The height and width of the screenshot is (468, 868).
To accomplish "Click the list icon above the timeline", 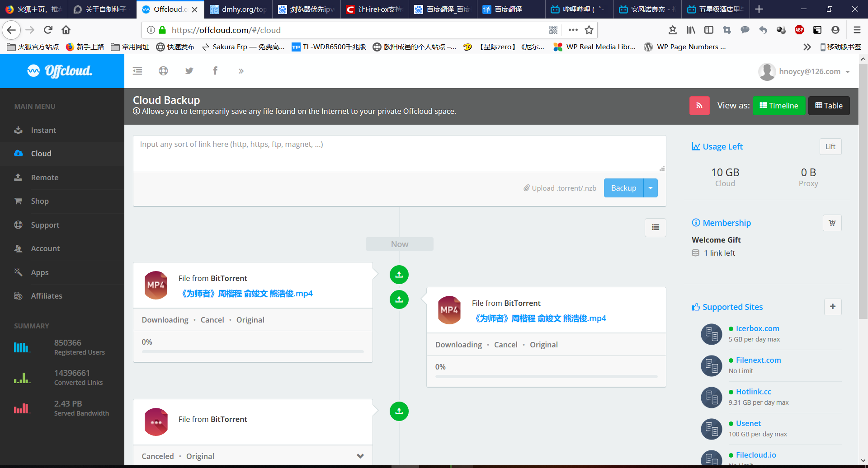I will (x=655, y=227).
